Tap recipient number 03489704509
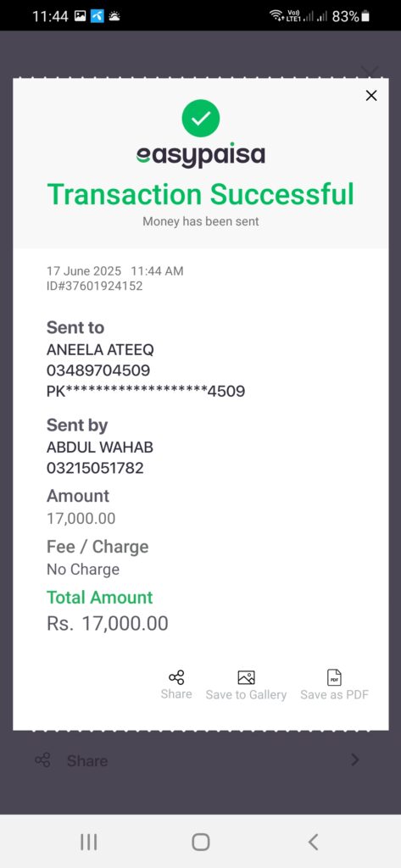 [98, 370]
